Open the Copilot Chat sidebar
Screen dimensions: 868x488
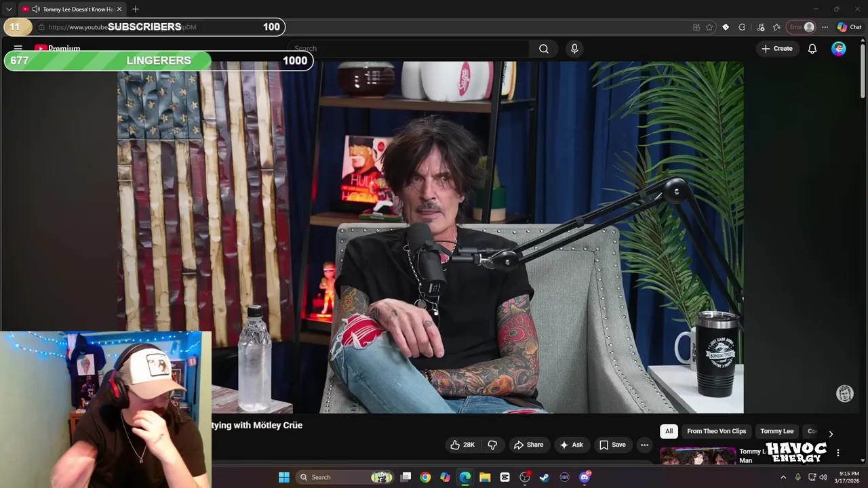click(x=849, y=27)
